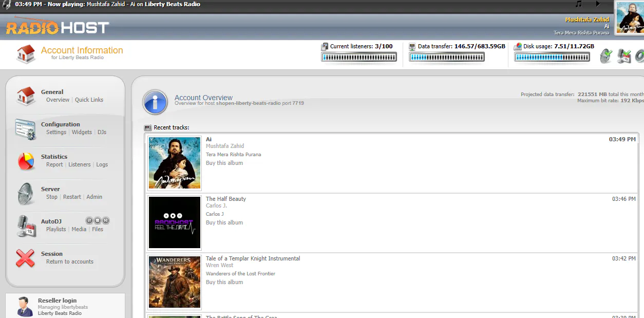Click the AutoDJ section heading
The height and width of the screenshot is (318, 644).
pyautogui.click(x=51, y=221)
